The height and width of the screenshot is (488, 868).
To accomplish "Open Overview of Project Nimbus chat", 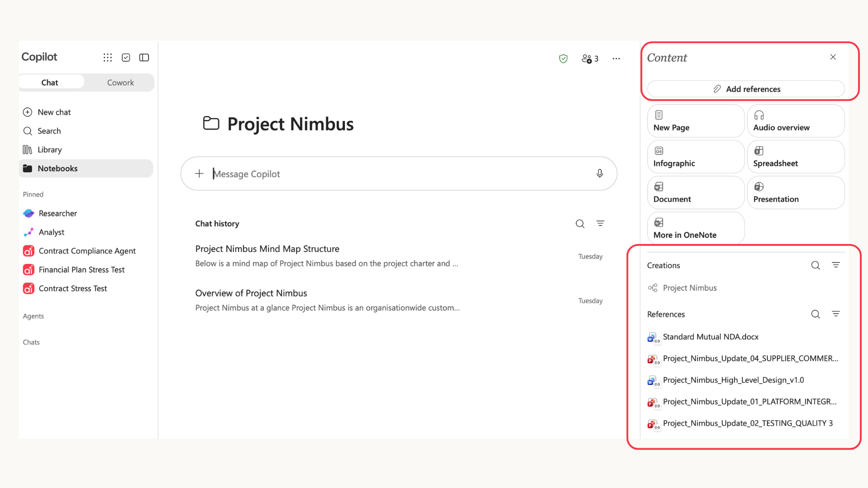I will click(399, 300).
